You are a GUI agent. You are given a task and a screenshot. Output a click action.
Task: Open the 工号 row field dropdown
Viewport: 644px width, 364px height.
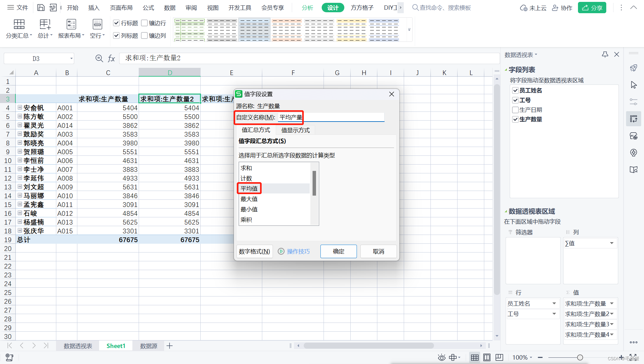[x=554, y=314]
